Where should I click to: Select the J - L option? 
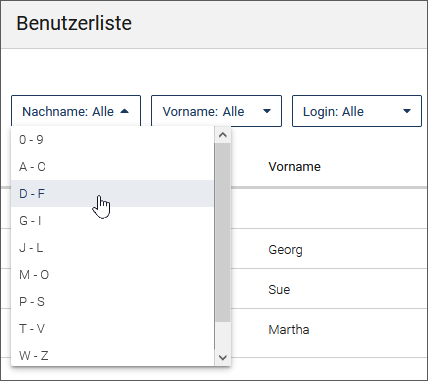(112, 248)
